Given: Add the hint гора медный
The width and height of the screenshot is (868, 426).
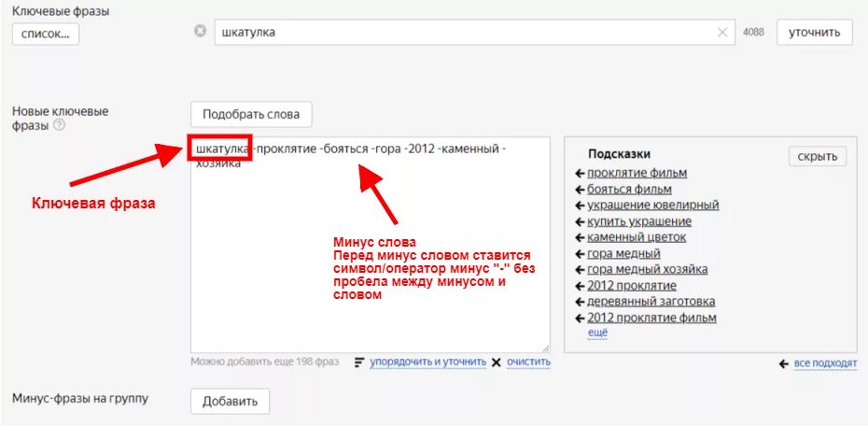Looking at the screenshot, I should (623, 254).
